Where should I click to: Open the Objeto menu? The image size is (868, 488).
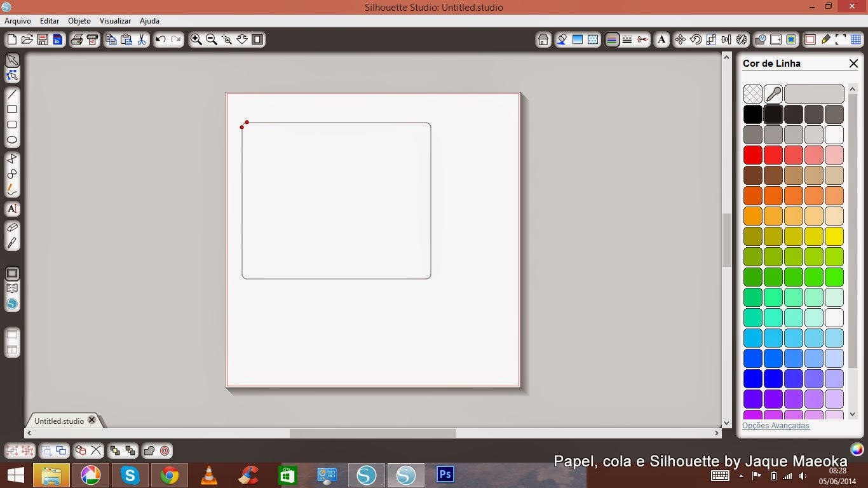pyautogui.click(x=79, y=21)
